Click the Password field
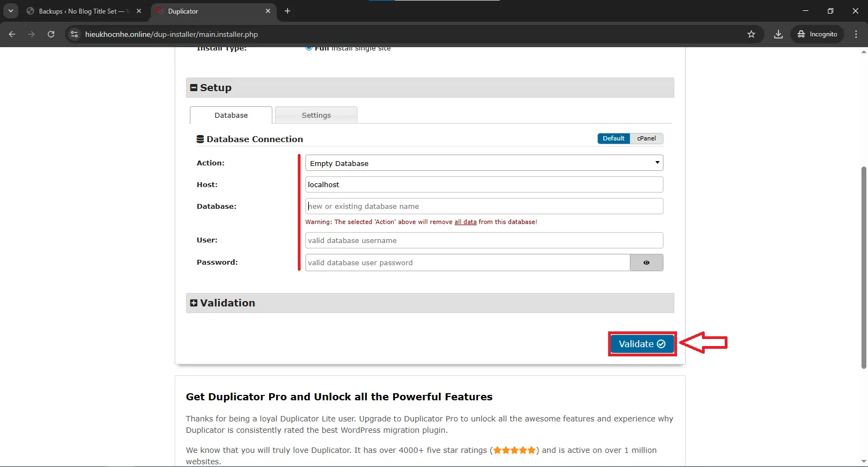Image resolution: width=868 pixels, height=467 pixels. coord(467,263)
